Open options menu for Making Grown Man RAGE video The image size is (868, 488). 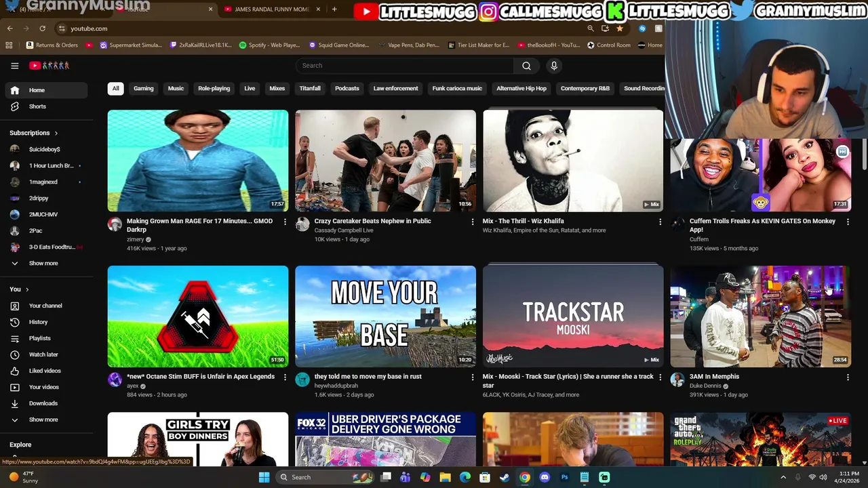[285, 222]
